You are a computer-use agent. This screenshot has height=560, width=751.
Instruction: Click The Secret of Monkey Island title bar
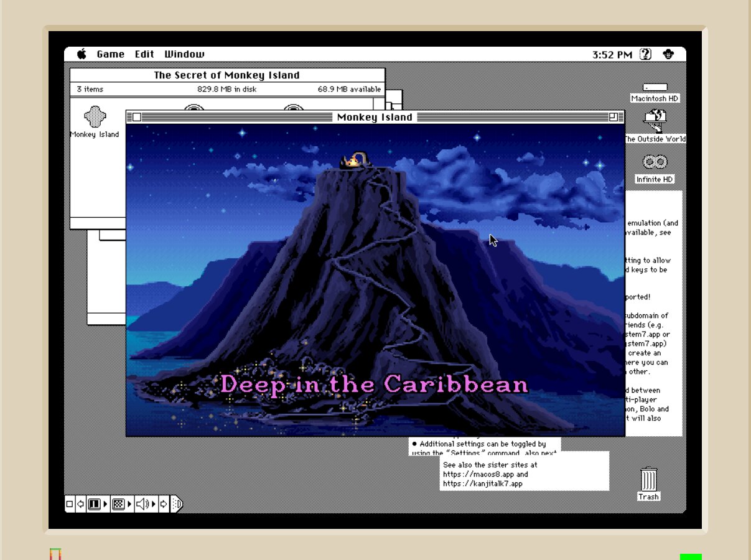click(227, 75)
